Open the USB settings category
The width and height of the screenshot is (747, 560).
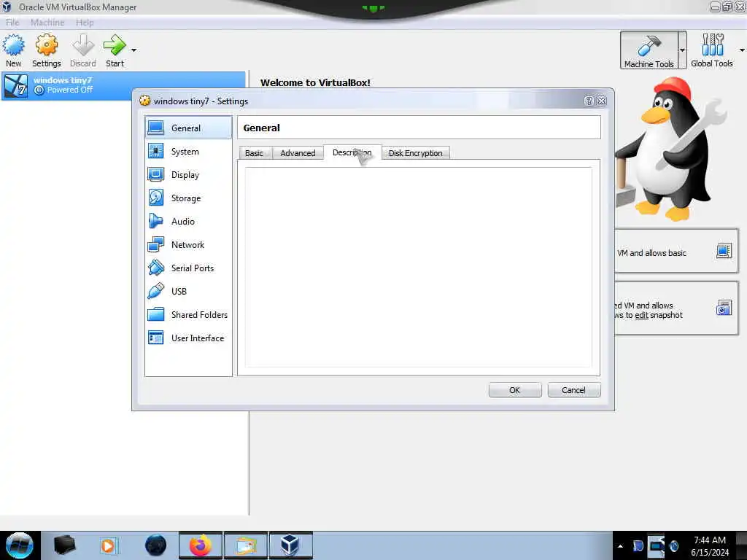tap(189, 292)
